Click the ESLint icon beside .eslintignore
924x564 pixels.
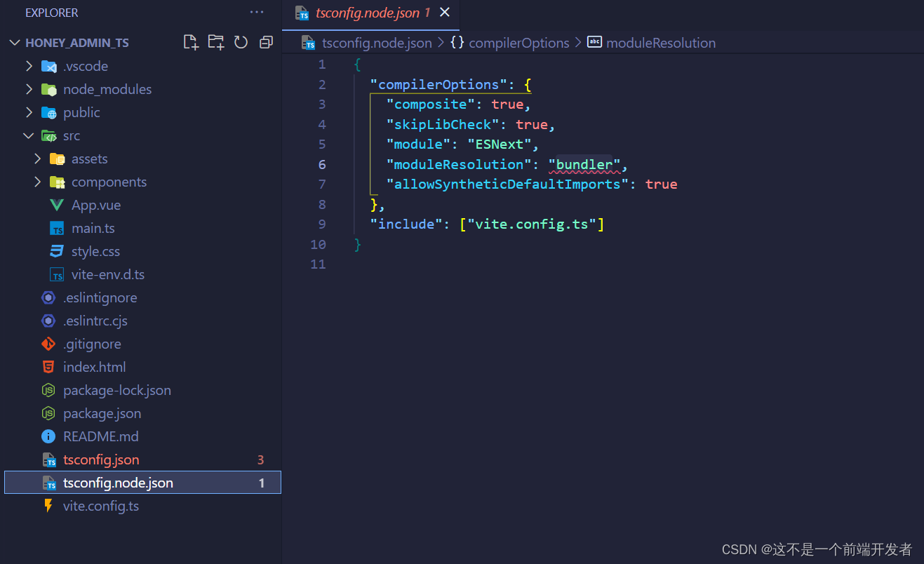[x=48, y=297]
